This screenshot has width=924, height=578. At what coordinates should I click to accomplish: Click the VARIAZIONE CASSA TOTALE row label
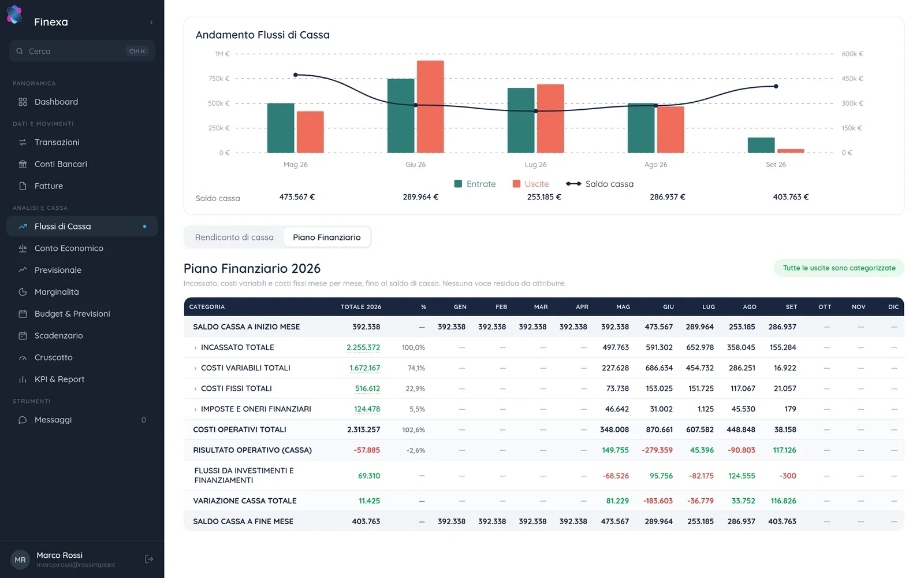tap(245, 501)
